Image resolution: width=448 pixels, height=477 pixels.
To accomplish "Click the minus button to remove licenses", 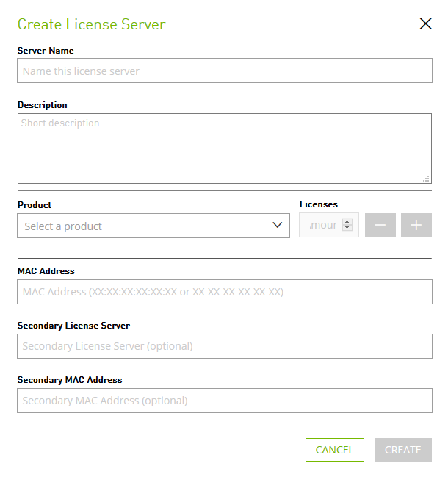I will (x=380, y=225).
